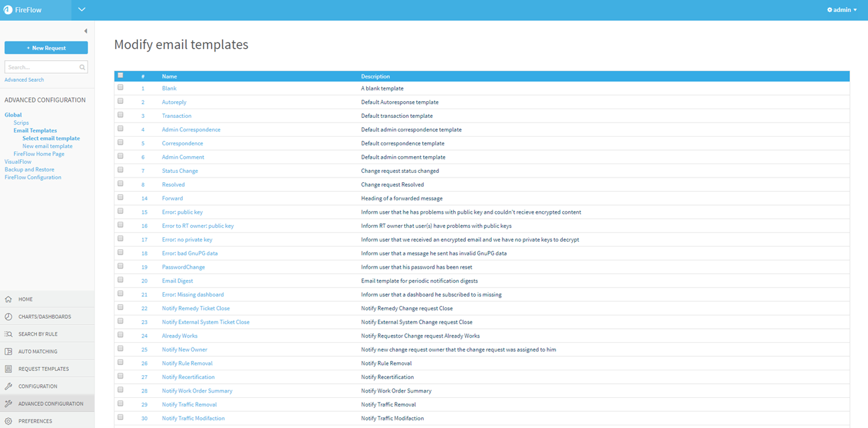Click the Home icon in sidebar
Image resolution: width=868 pixels, height=428 pixels.
click(x=8, y=299)
